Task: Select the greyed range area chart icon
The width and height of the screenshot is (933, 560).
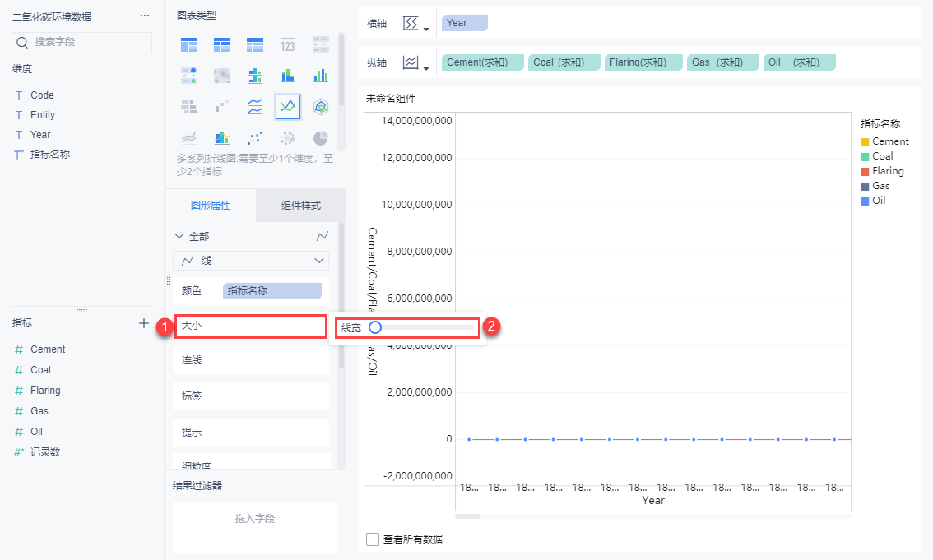Action: [x=189, y=138]
